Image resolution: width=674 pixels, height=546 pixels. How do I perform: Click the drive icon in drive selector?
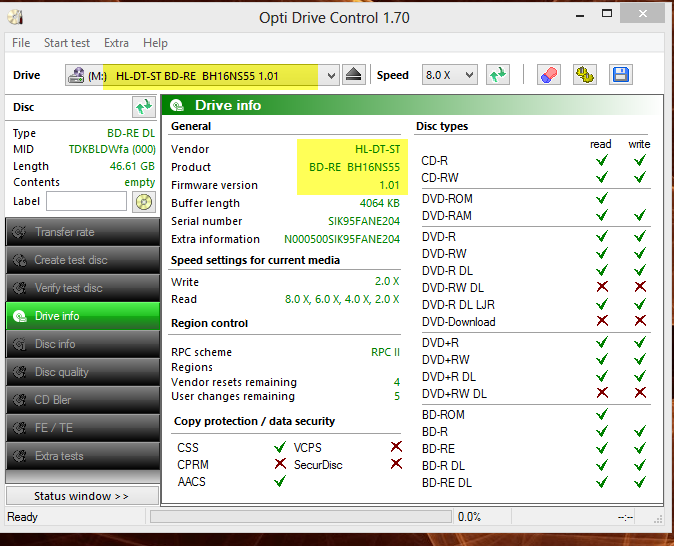pyautogui.click(x=76, y=75)
